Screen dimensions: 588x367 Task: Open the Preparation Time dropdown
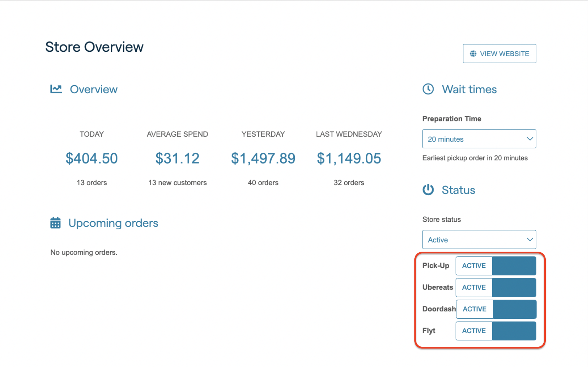479,139
